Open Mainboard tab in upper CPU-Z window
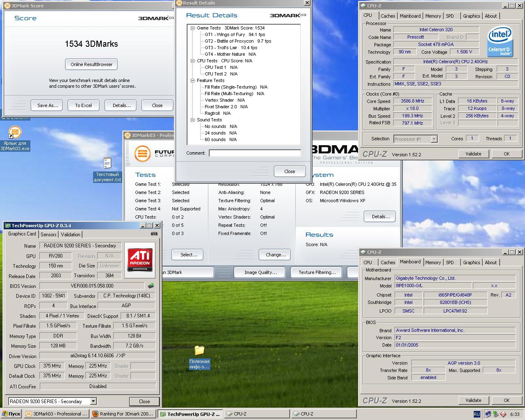The image size is (525, 420). pyautogui.click(x=410, y=16)
